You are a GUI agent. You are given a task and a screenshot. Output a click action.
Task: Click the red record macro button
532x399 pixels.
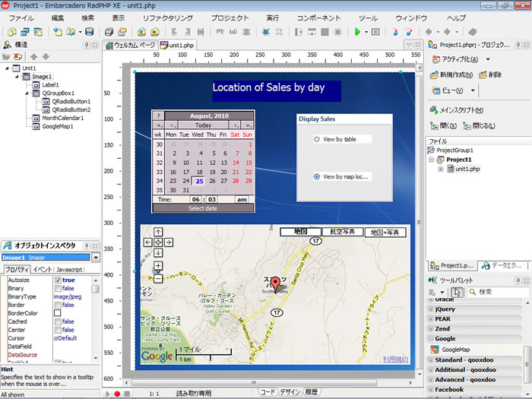tap(117, 394)
